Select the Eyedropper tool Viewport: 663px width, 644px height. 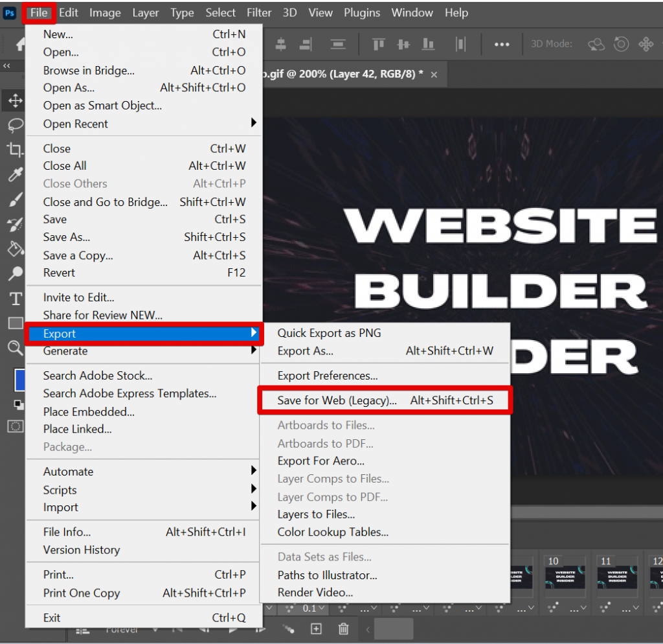click(16, 174)
